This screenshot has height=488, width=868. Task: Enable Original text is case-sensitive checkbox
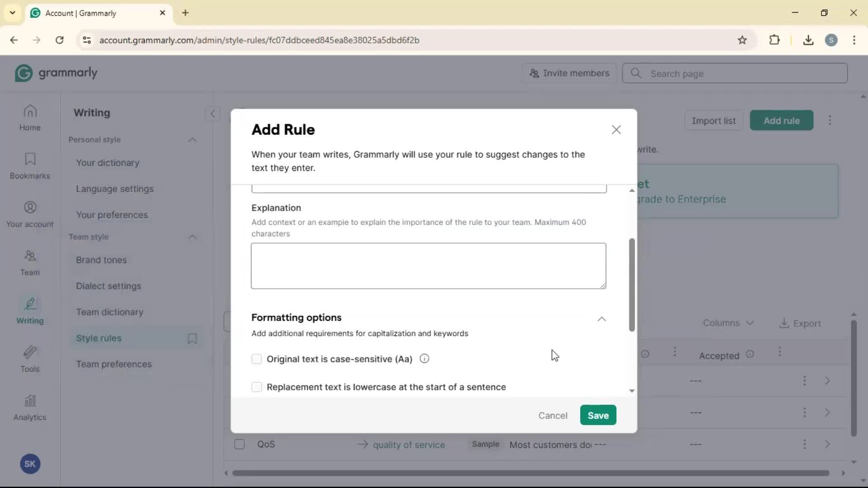(x=256, y=359)
